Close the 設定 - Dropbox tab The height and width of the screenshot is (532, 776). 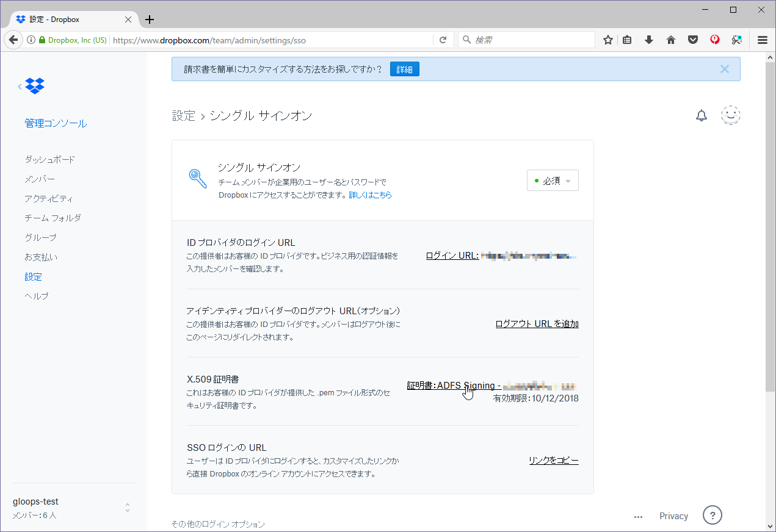pos(128,20)
